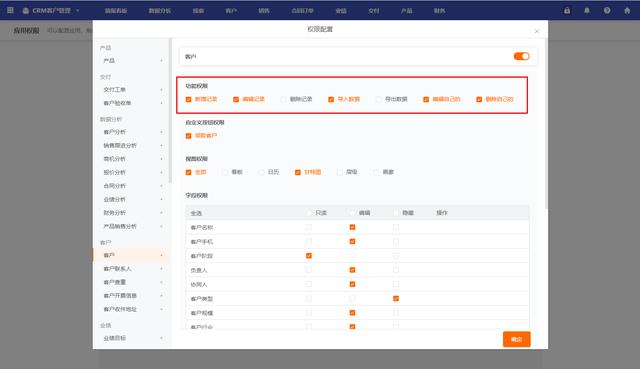Select 只读 for all fields in header
Image resolution: width=640 pixels, height=369 pixels.
pyautogui.click(x=309, y=213)
